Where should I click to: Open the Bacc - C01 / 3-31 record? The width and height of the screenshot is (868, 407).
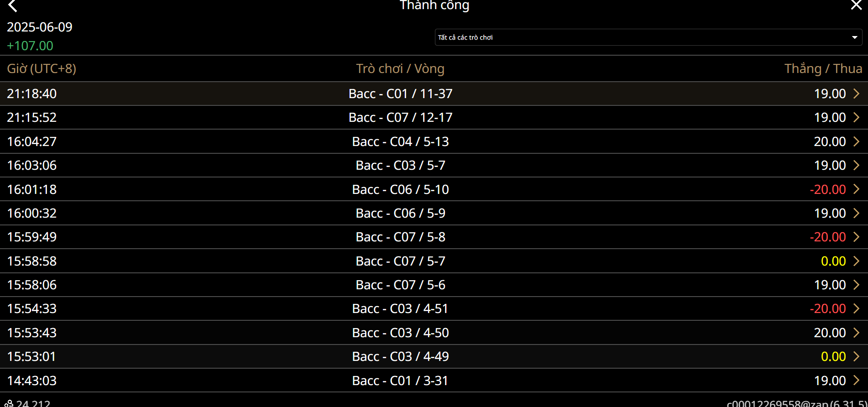400,381
